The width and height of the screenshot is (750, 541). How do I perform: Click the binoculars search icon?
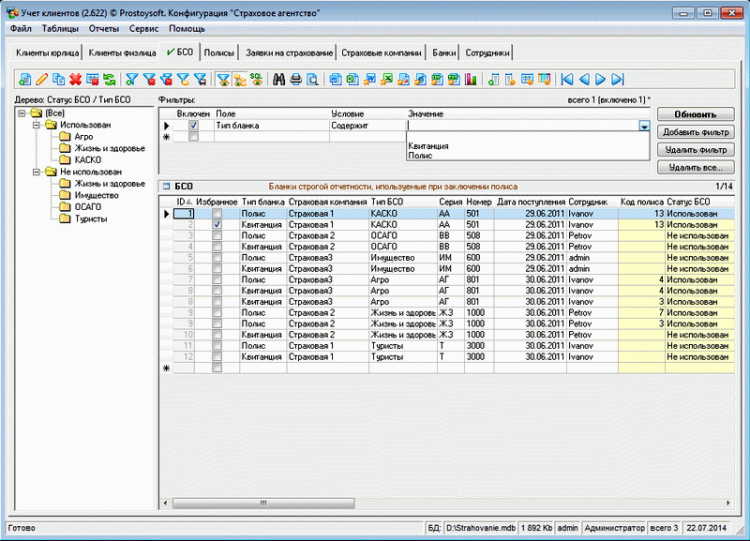[281, 79]
